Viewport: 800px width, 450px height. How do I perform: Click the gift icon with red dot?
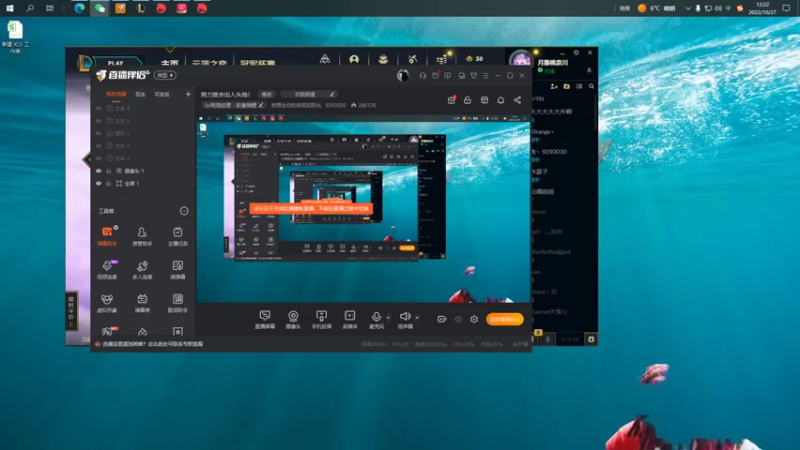coord(452,100)
